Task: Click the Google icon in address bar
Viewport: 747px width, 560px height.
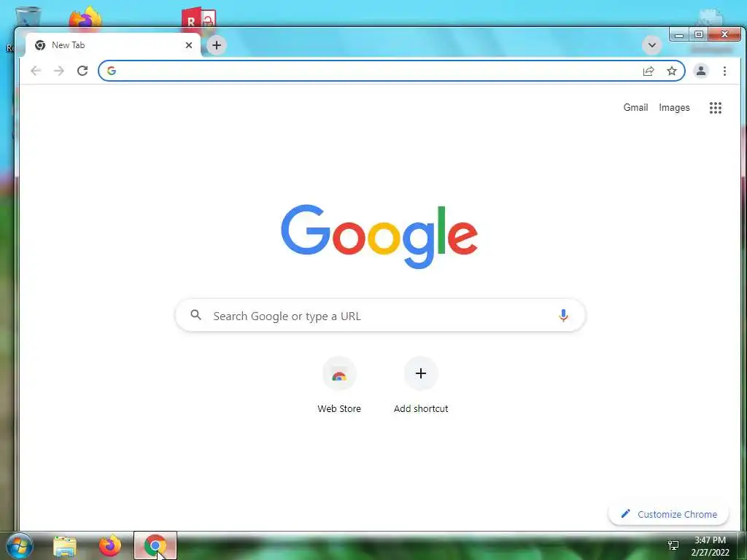Action: click(x=112, y=71)
